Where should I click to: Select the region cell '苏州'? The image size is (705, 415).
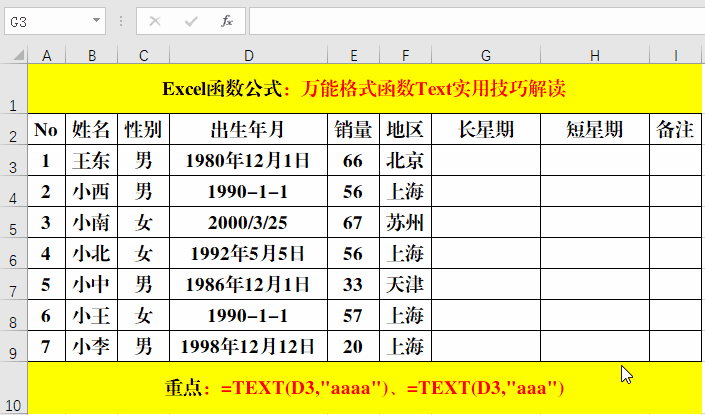click(405, 222)
